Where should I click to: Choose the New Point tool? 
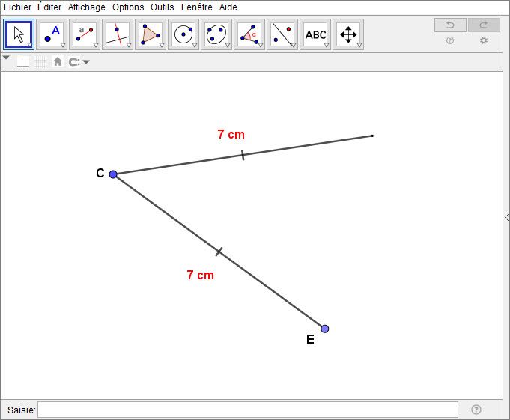pos(52,34)
